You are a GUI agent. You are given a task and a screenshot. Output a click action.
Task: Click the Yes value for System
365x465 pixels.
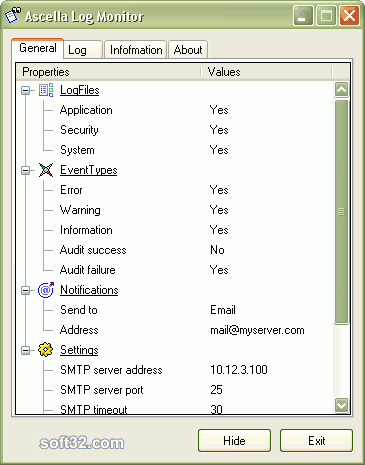(219, 150)
